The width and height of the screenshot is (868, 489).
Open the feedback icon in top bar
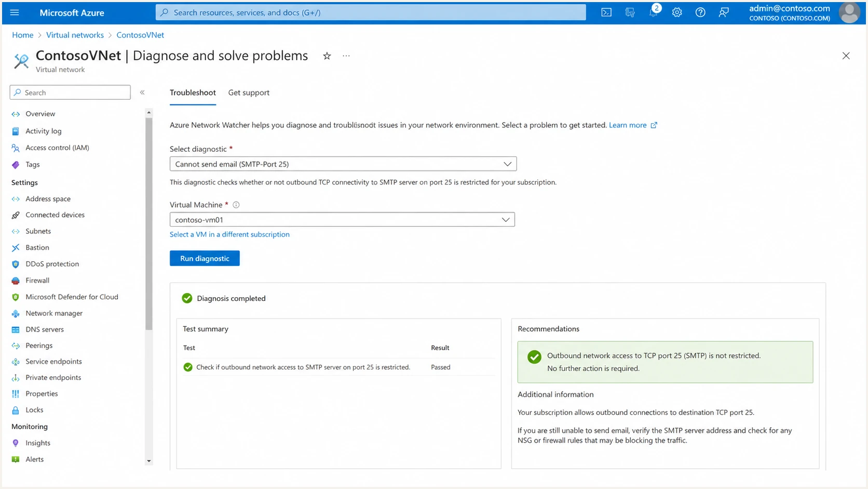tap(724, 12)
